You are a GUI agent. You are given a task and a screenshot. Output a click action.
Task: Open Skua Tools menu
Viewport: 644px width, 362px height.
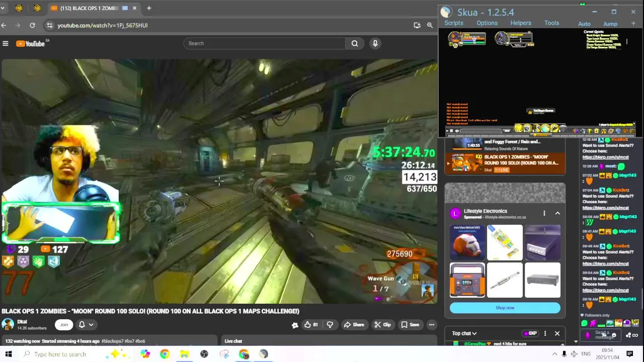551,23
